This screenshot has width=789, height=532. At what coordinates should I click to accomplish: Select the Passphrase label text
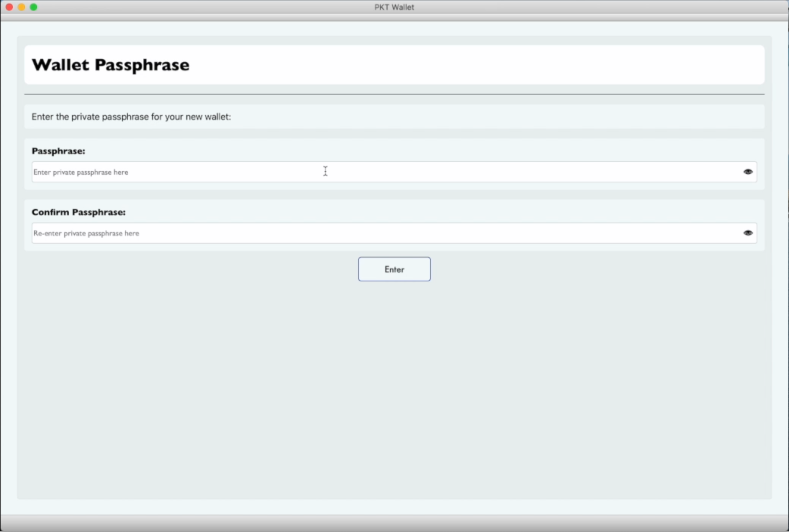(58, 151)
